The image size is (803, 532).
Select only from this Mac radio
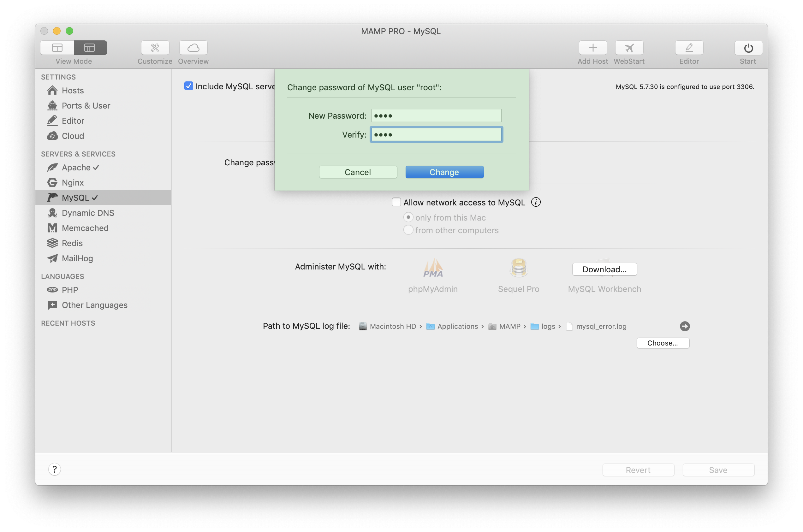409,217
